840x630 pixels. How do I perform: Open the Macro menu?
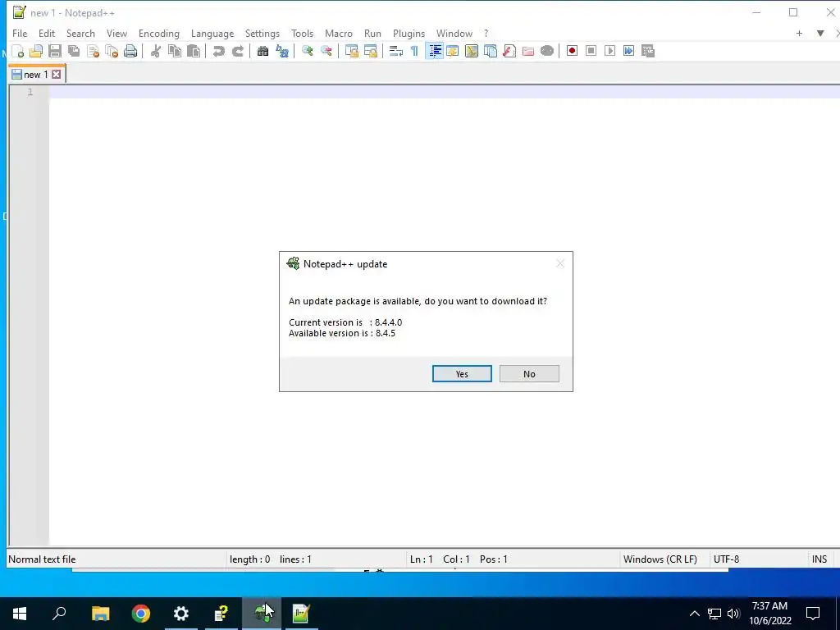tap(339, 33)
